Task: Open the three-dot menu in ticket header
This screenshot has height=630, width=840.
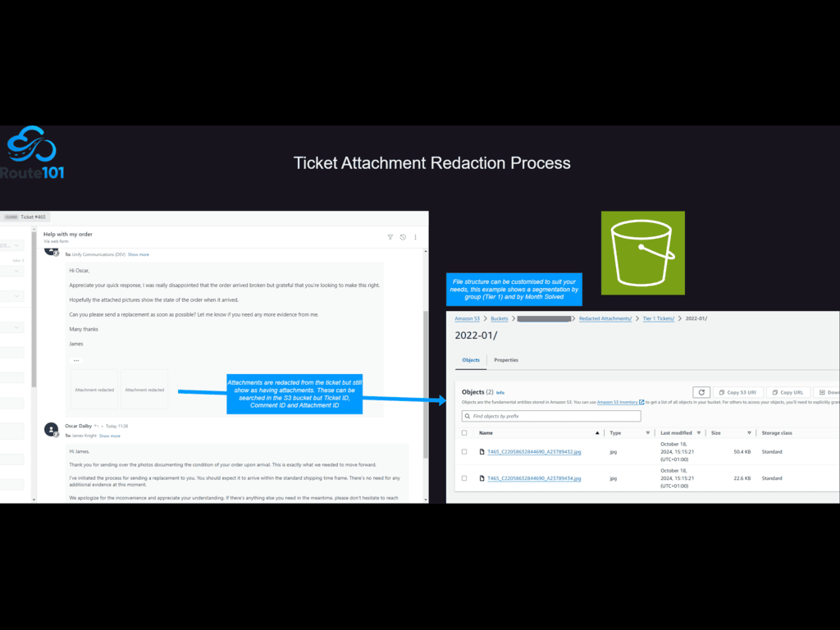Action: 415,237
